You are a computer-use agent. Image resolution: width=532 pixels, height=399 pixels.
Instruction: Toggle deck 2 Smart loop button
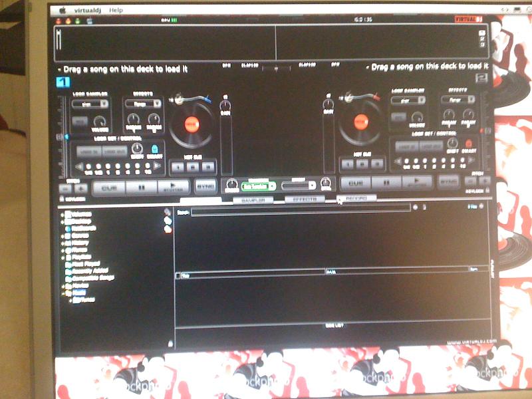[469, 143]
